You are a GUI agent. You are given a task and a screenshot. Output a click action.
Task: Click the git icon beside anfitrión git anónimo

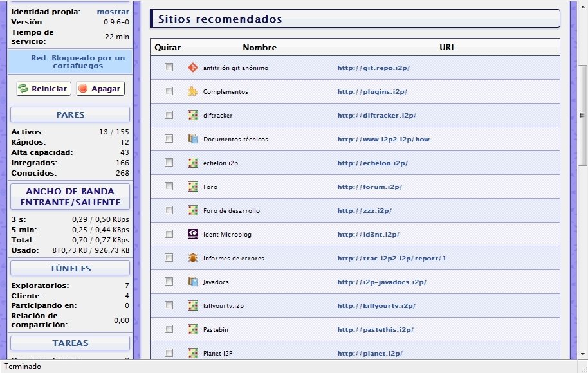point(193,68)
